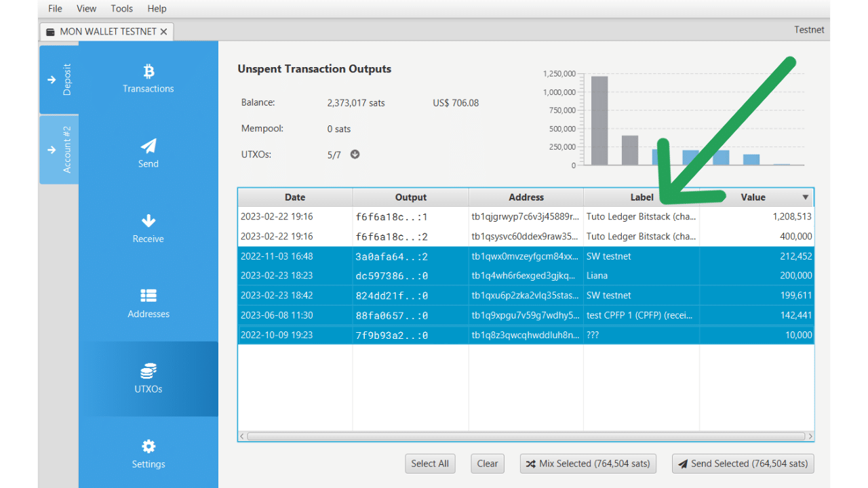This screenshot has height=488, width=868.
Task: Switch to the Deposit account tab
Action: 59,79
